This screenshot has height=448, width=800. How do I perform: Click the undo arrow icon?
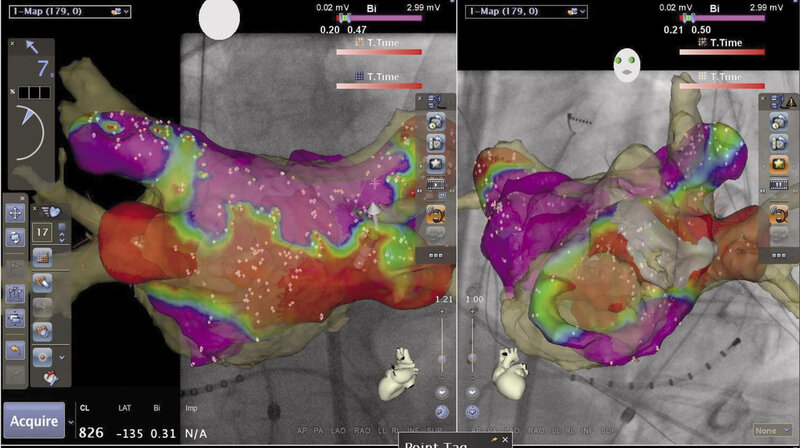[x=15, y=351]
